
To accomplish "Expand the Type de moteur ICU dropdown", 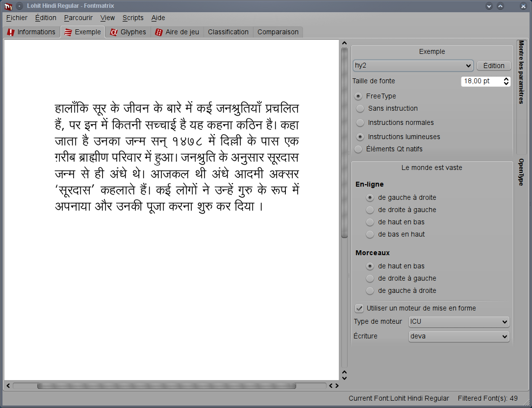I will pyautogui.click(x=459, y=322).
